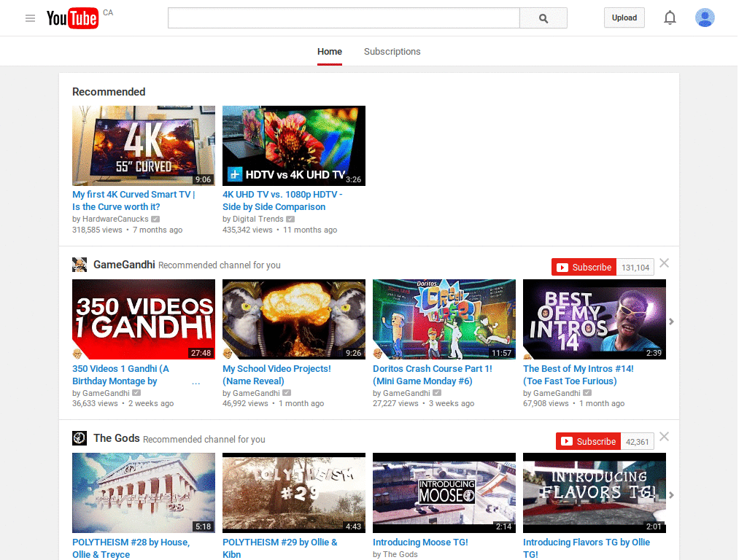
Task: Open the Polytheism #29 thumbnail
Action: [x=294, y=493]
